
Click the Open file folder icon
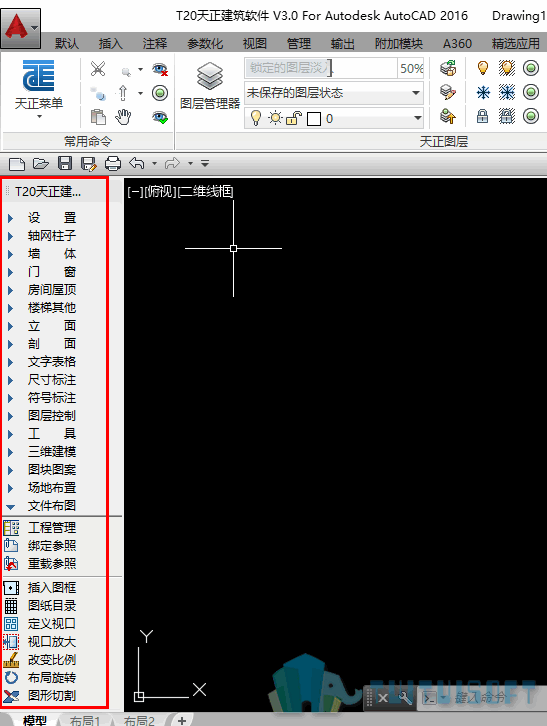tap(41, 163)
